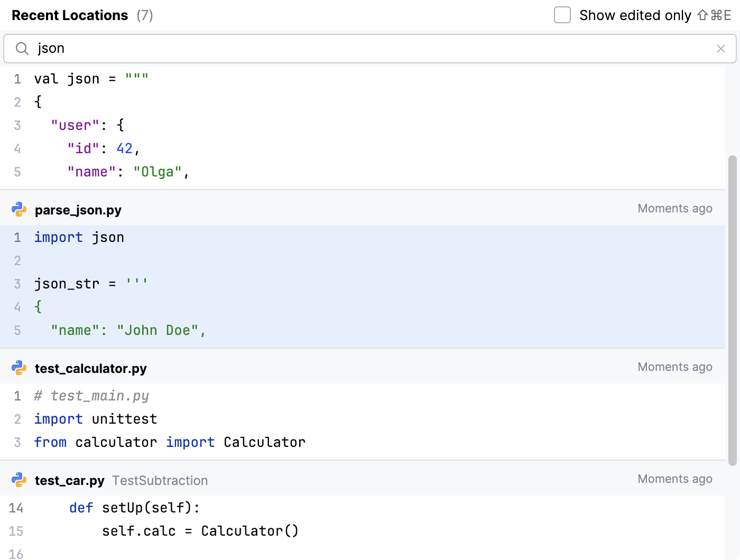Click the Recent Locations title
The height and width of the screenshot is (560, 740).
tap(70, 15)
